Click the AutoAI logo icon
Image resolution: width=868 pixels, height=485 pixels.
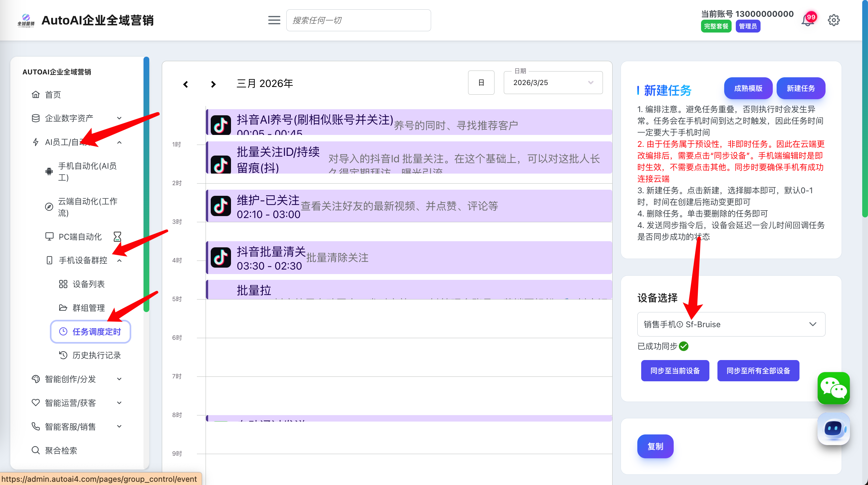click(x=26, y=20)
